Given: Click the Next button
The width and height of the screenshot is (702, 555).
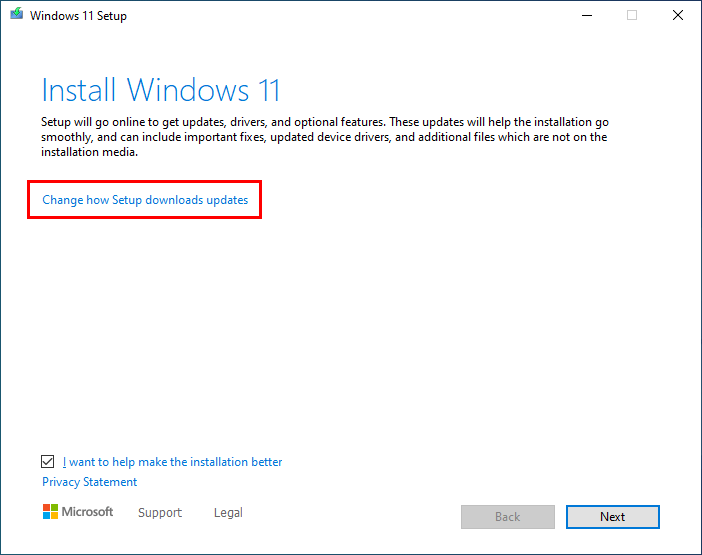Looking at the screenshot, I should point(612,517).
